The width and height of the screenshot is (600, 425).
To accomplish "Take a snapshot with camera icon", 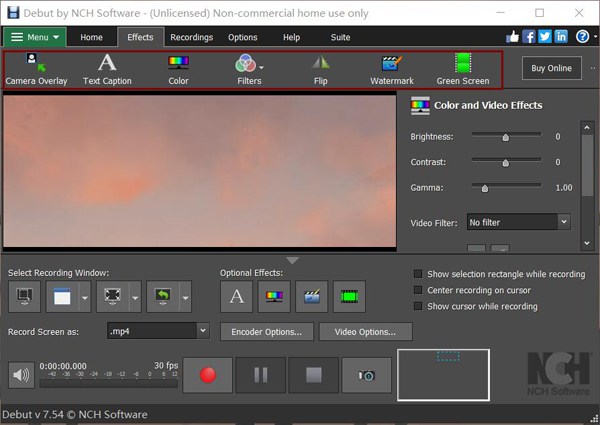I will tap(367, 375).
